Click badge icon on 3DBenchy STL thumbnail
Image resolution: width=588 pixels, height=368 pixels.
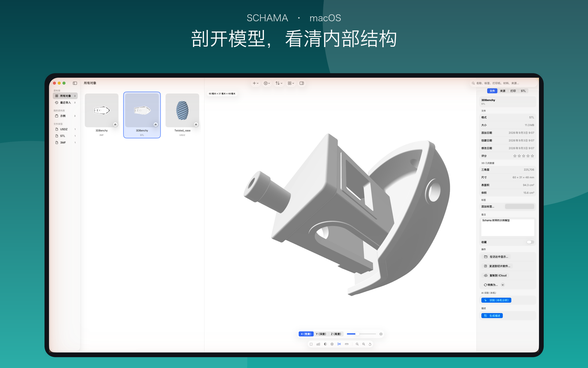coord(156,125)
